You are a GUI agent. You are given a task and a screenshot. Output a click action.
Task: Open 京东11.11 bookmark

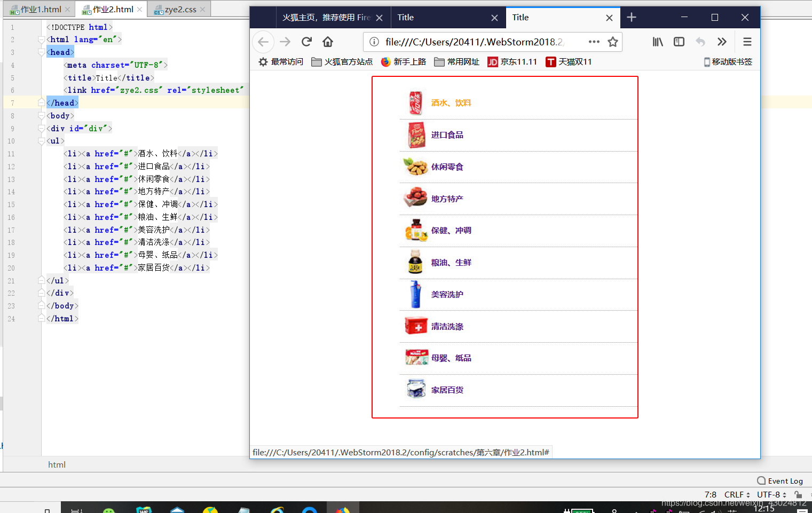coord(513,62)
